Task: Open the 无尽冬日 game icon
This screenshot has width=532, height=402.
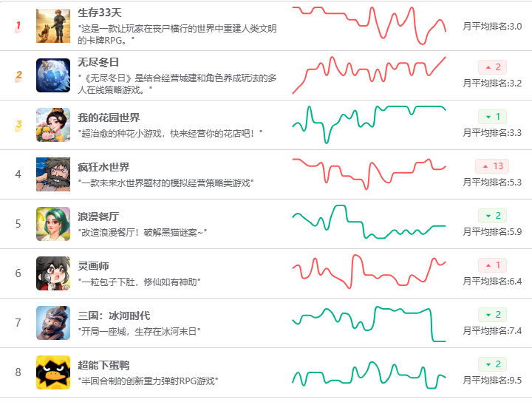Action: pyautogui.click(x=53, y=75)
